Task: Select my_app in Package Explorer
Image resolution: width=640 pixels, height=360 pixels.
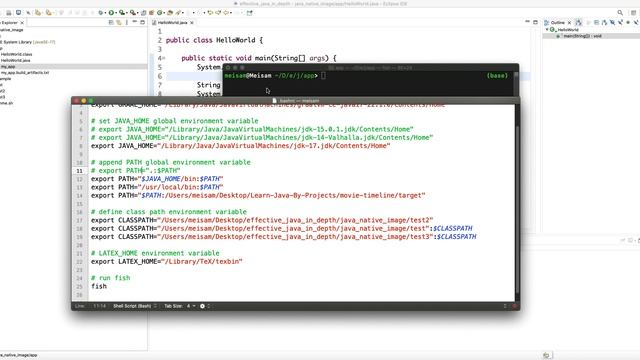Action: [x=8, y=66]
